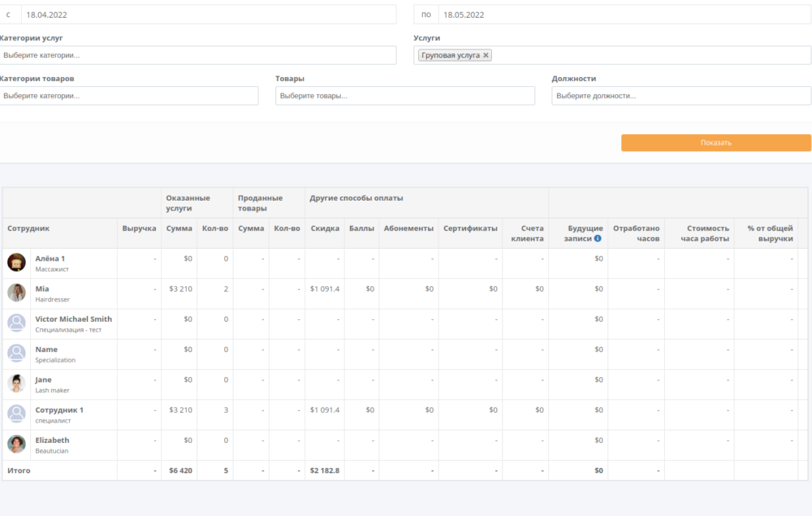Open employee Mia name link
This screenshot has height=516, width=812.
pyautogui.click(x=42, y=288)
